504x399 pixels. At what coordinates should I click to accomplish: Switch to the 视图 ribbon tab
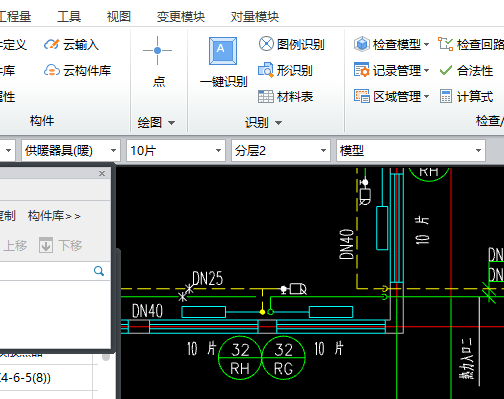click(x=119, y=16)
